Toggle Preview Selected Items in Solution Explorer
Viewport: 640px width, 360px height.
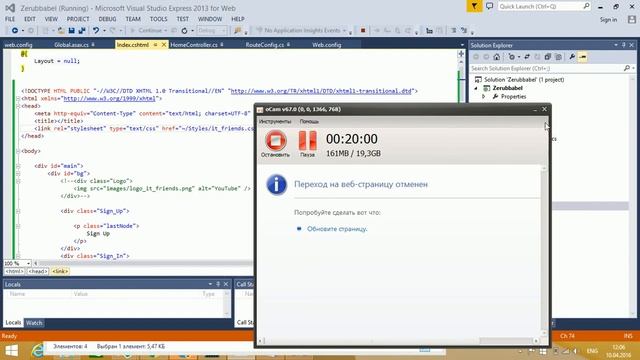[582, 57]
